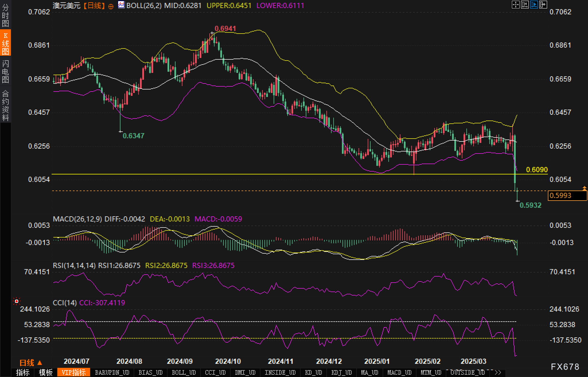Screen dimensions: 588x377
Task: Expand more indicators with >> arrows
Action: tap(498, 372)
